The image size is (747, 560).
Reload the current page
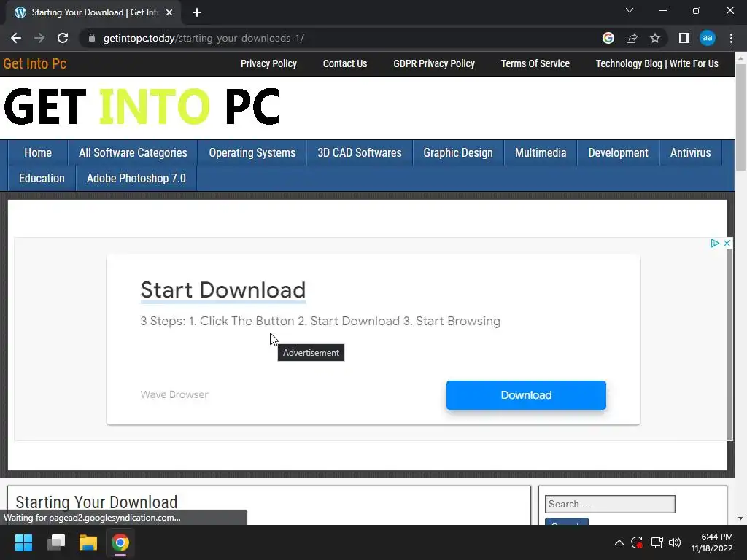point(63,38)
